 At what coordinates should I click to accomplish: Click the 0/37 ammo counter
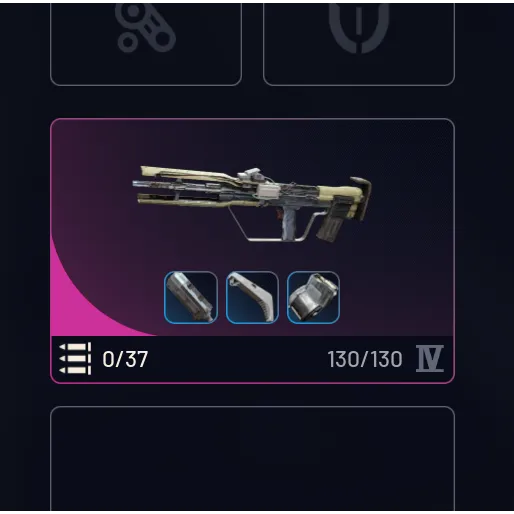pos(125,359)
